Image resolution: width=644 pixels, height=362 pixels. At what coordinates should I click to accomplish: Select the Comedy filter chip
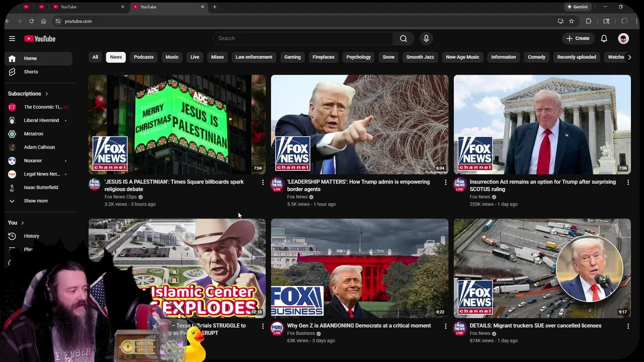point(536,57)
